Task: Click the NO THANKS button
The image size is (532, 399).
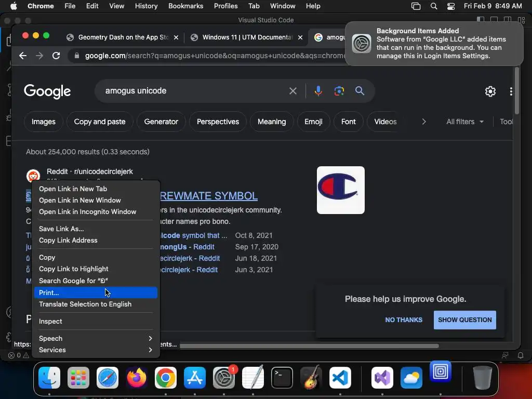Action: coord(404,320)
